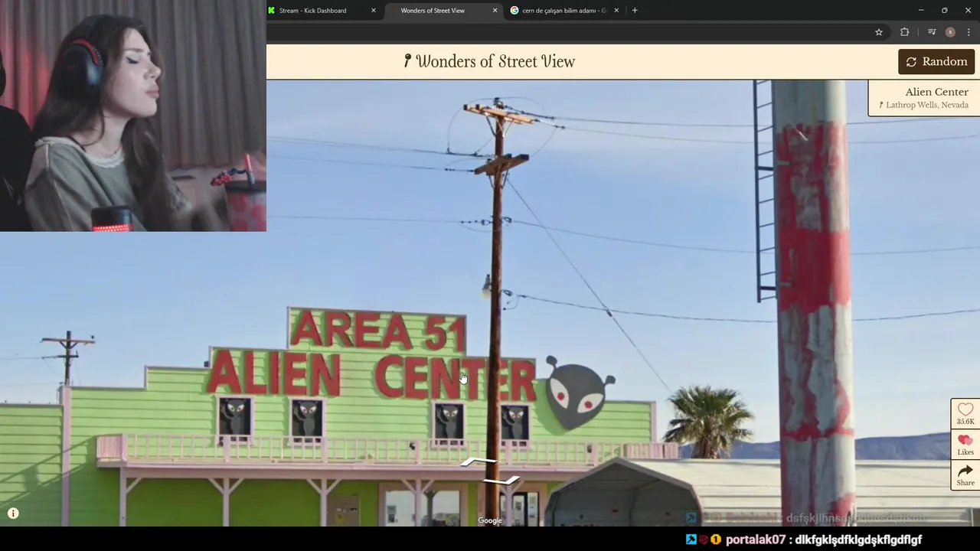The height and width of the screenshot is (551, 980).
Task: Click the blue hammer badge beside portalak07
Action: (x=691, y=540)
